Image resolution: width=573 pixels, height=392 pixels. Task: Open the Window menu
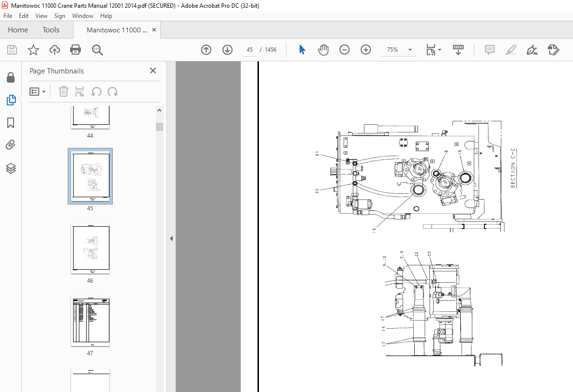[83, 15]
